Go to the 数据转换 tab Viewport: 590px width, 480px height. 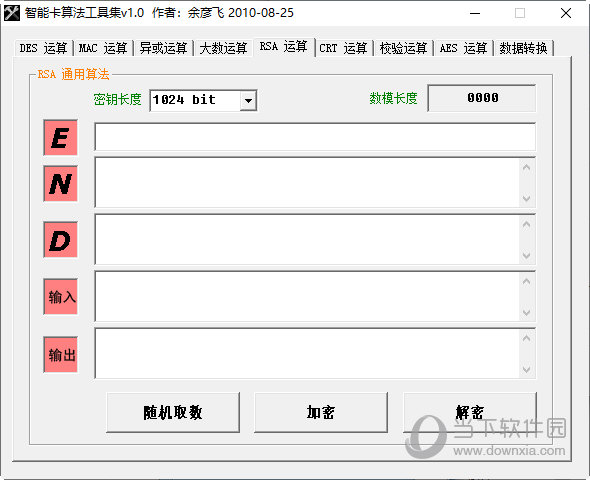[x=523, y=49]
